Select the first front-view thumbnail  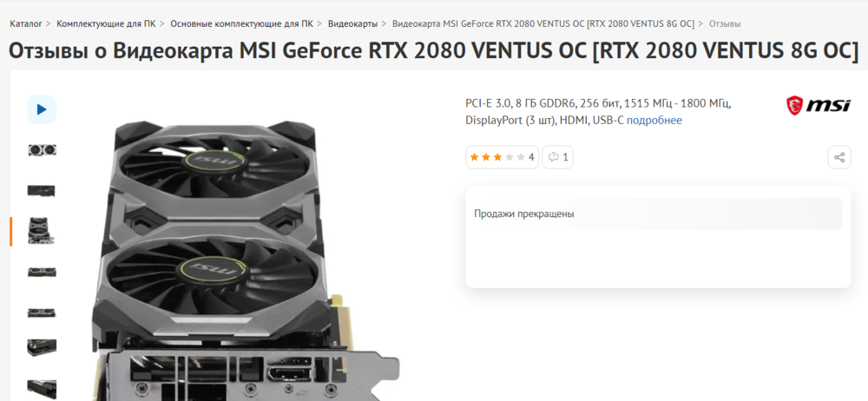click(42, 150)
